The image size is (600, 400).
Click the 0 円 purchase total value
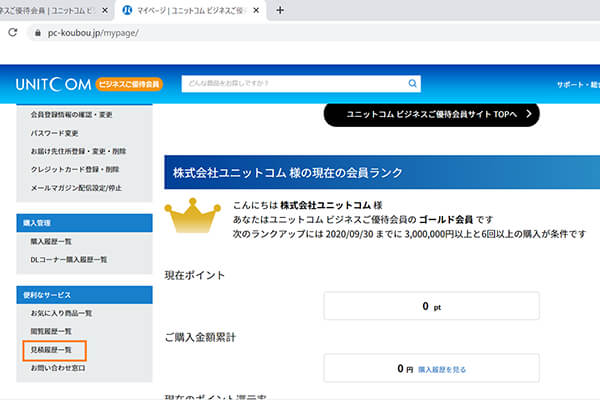coord(405,369)
